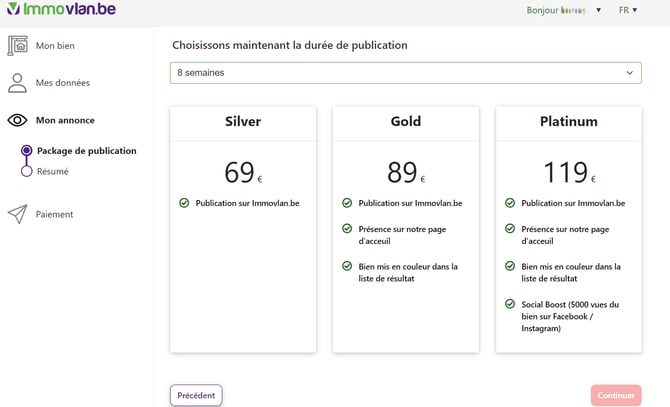The width and height of the screenshot is (670, 407).
Task: Open the Paiement section
Action: (54, 214)
